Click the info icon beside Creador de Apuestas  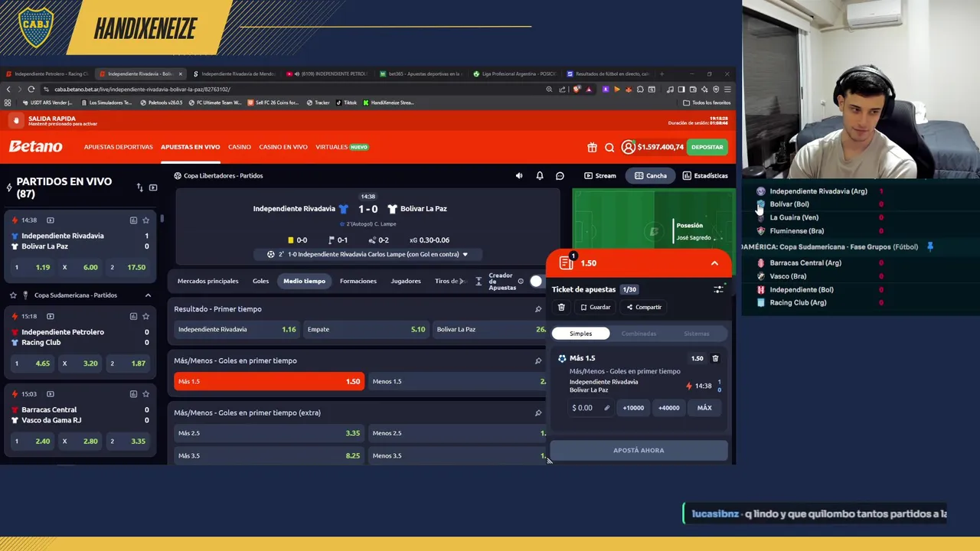521,282
